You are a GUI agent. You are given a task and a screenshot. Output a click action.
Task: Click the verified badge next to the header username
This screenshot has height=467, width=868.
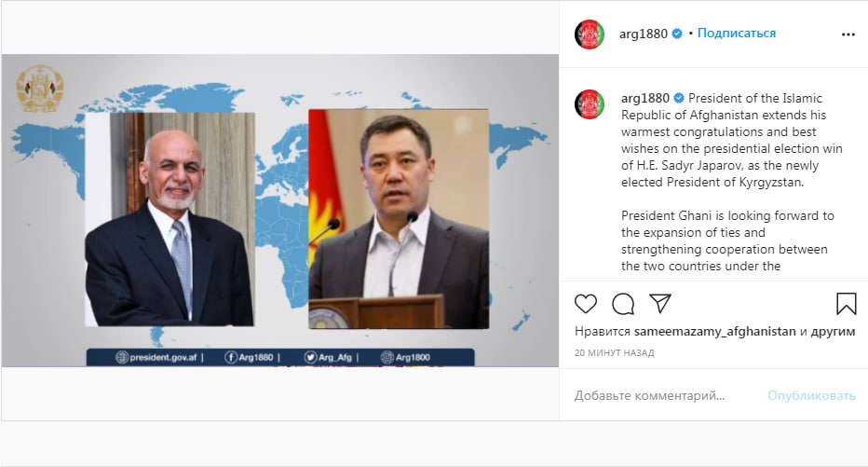(677, 34)
